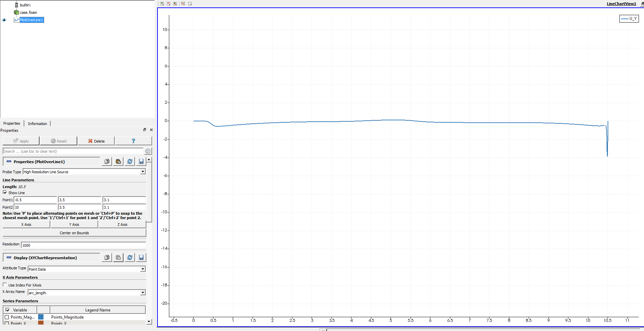Focus the properties search field
Screen dimensions: 644x331
73,151
